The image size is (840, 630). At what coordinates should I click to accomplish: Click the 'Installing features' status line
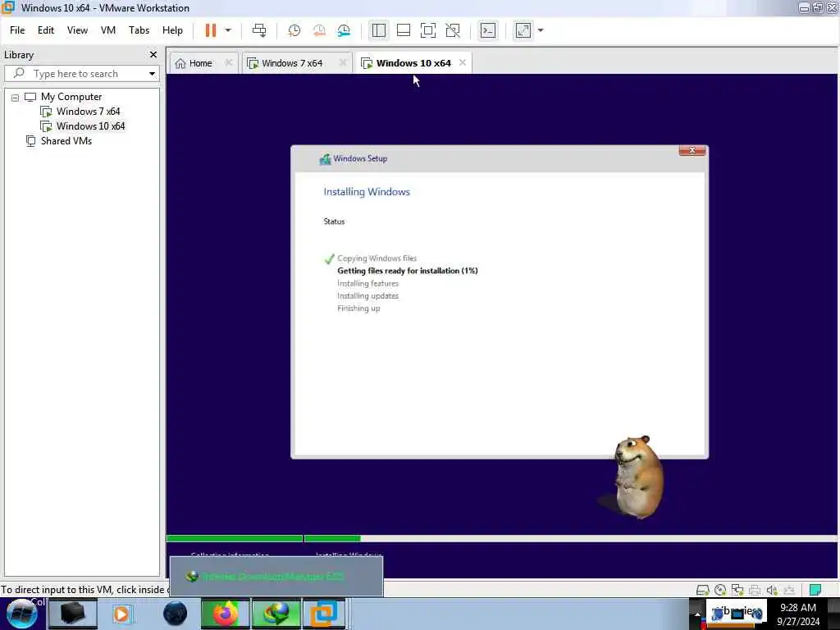368,283
